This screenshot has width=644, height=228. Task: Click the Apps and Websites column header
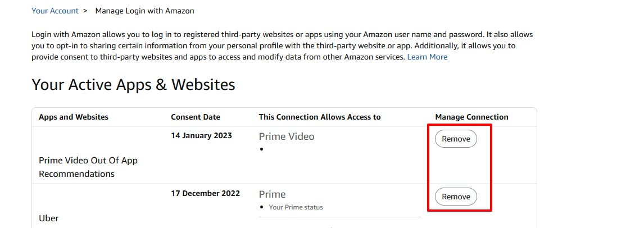(73, 117)
